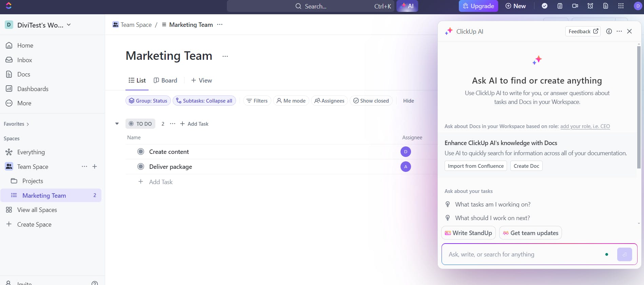The width and height of the screenshot is (644, 285).
Task: Click the AI send arrow button
Action: click(x=624, y=254)
